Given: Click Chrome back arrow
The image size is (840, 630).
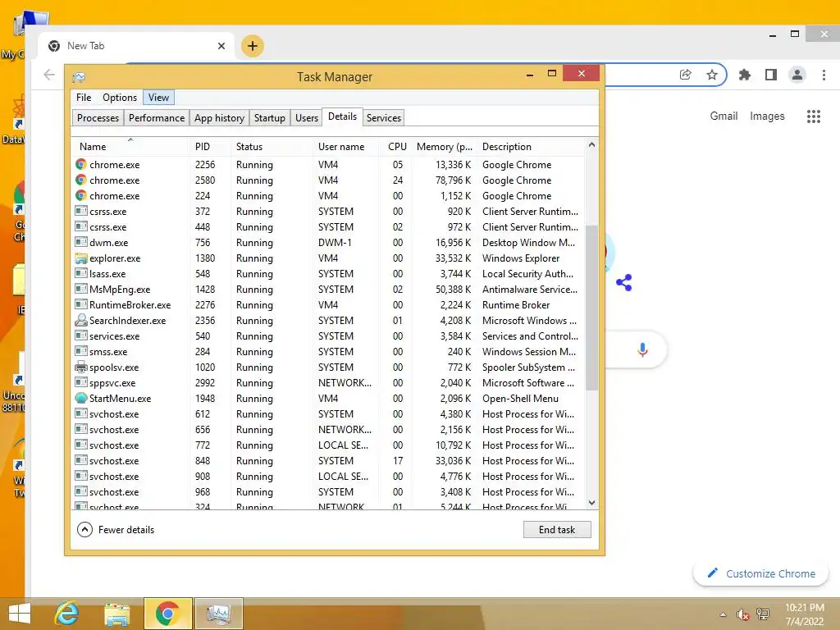Looking at the screenshot, I should [x=49, y=75].
